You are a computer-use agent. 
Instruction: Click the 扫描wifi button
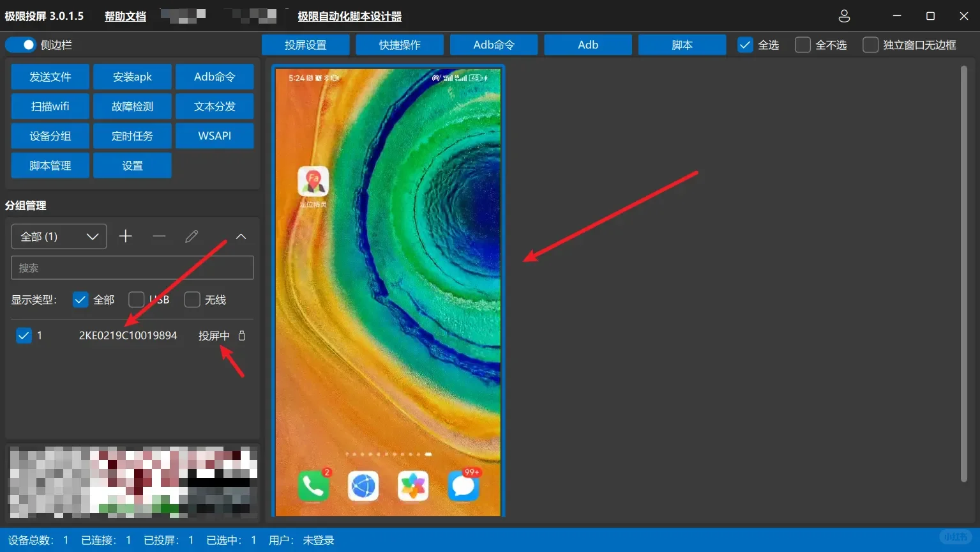50,106
